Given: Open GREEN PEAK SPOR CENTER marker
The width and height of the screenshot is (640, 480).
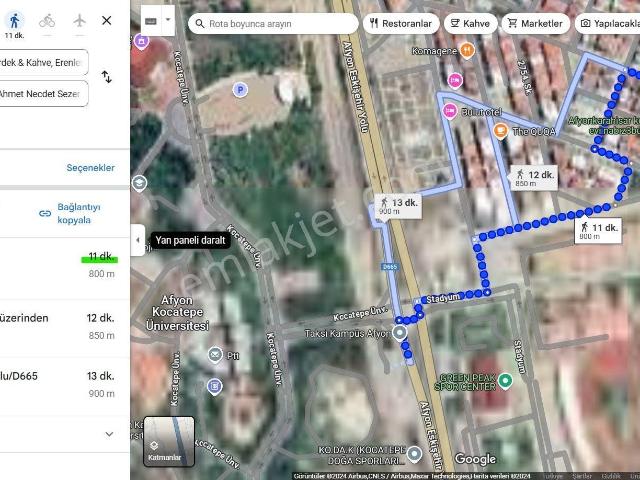Looking at the screenshot, I should (505, 381).
